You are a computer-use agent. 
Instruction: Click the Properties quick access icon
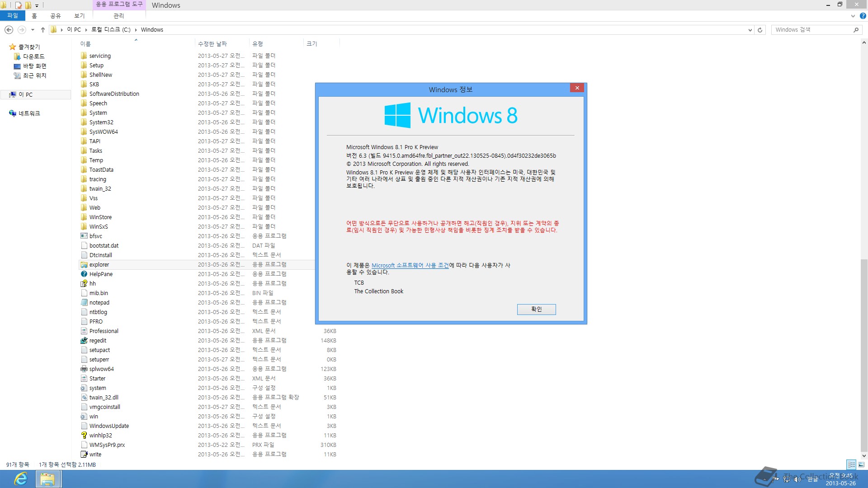[x=19, y=5]
